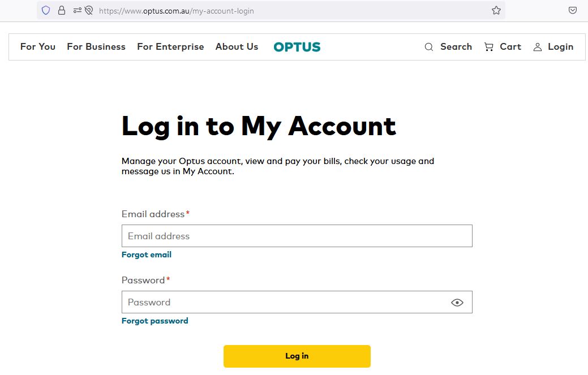Image resolution: width=588 pixels, height=375 pixels.
Task: Toggle tracking protection via the shield icon
Action: (x=45, y=10)
